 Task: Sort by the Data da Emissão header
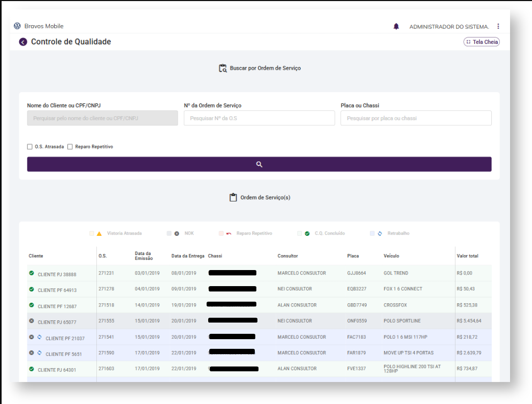tap(144, 256)
